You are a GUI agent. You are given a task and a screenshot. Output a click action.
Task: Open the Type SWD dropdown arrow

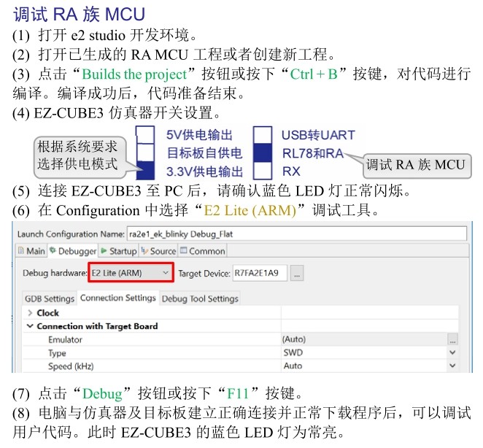click(452, 353)
